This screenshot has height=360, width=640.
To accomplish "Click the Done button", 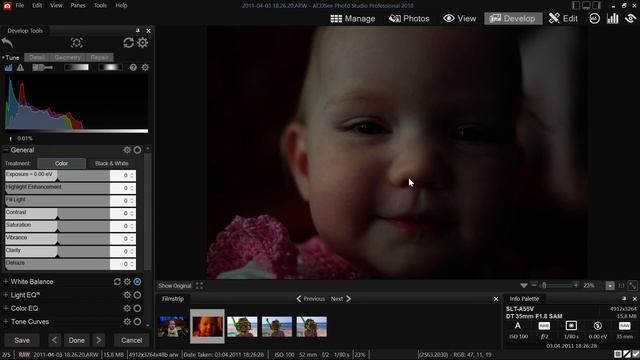I will 76,340.
